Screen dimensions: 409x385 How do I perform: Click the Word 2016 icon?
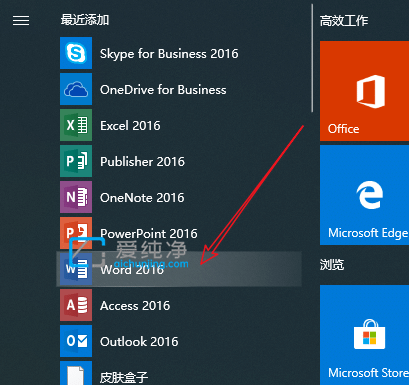(76, 269)
